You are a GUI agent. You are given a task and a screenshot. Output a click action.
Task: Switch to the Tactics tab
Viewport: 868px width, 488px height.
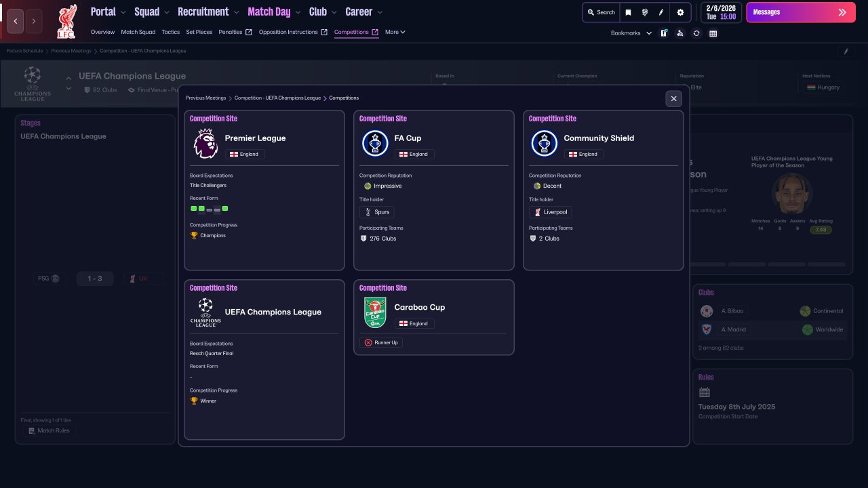(x=171, y=32)
